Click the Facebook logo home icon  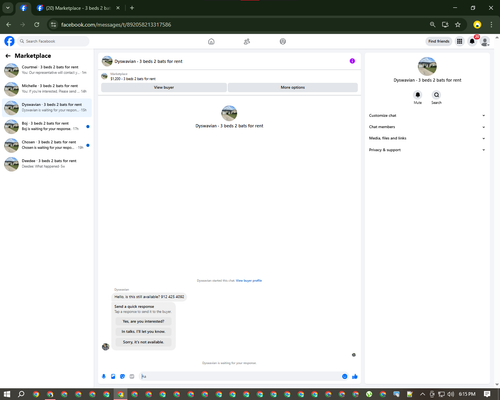(x=9, y=41)
